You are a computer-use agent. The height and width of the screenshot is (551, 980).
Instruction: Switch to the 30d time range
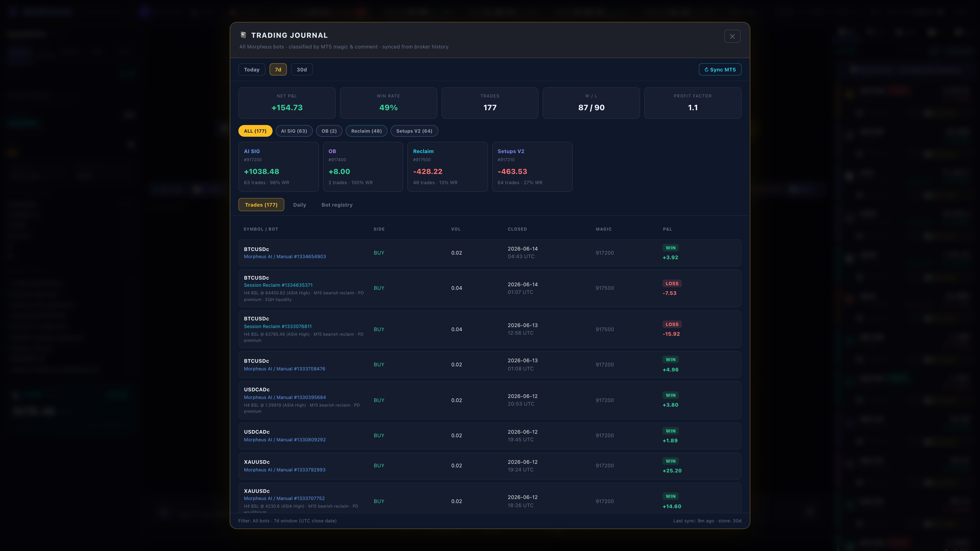click(302, 70)
